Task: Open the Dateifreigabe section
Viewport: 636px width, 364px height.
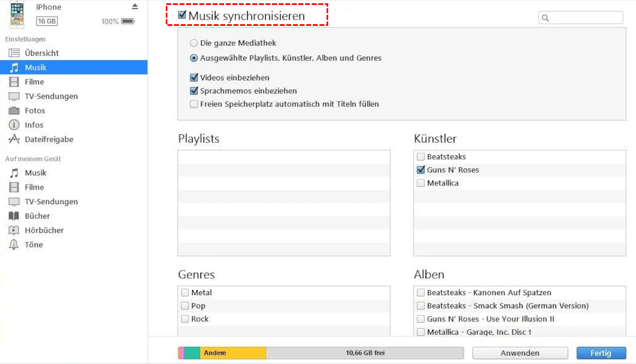Action: [48, 139]
